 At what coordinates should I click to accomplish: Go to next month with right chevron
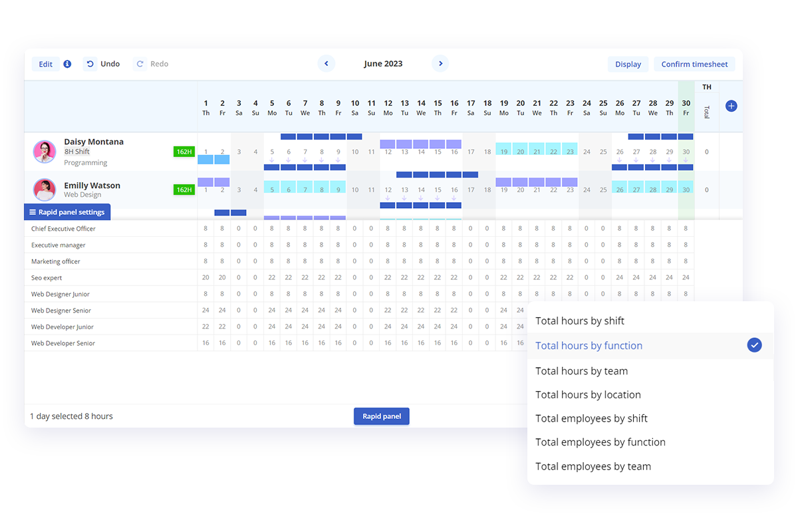pos(440,64)
